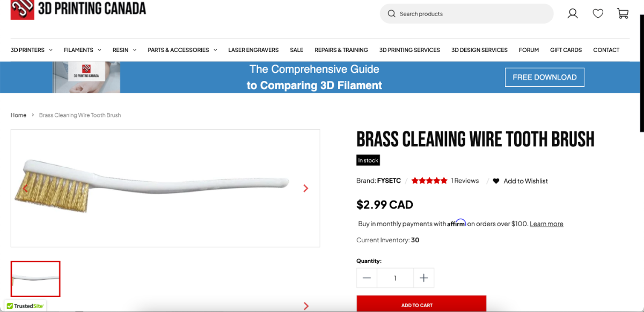Open the wishlist heart icon in header
Viewport: 644px width, 312px height.
598,13
